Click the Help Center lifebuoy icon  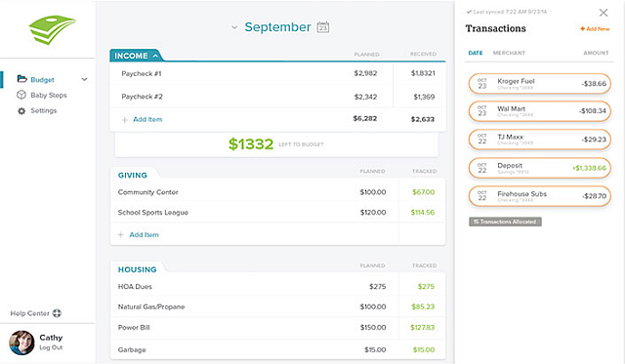click(57, 313)
